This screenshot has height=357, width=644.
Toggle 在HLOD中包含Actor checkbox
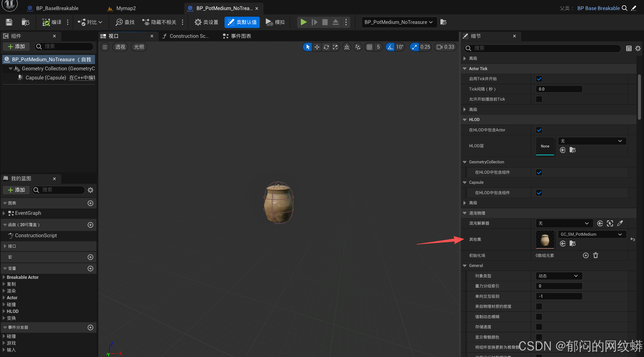click(x=539, y=130)
